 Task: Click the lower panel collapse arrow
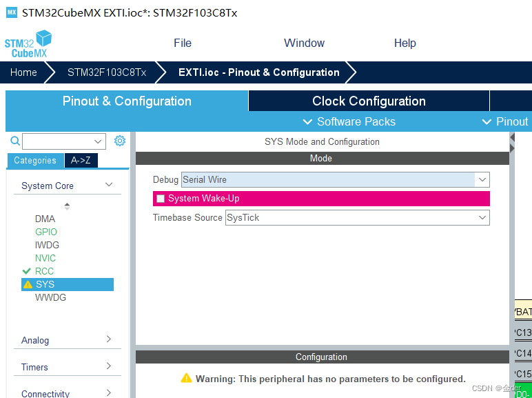coord(512,148)
